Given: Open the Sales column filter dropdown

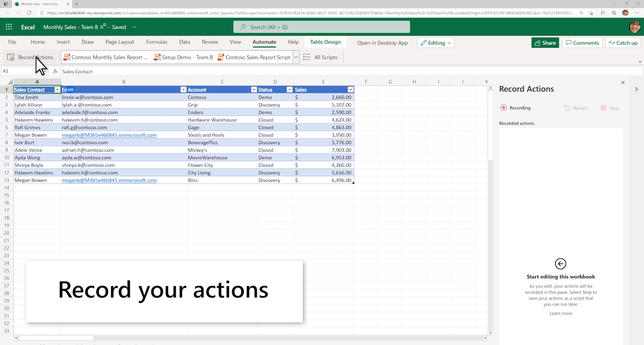Looking at the screenshot, I should [x=350, y=90].
